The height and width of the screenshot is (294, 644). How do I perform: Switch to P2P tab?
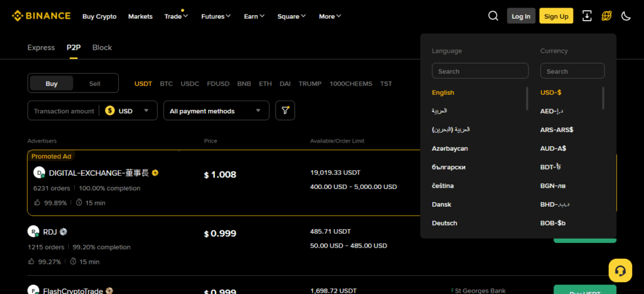(x=74, y=48)
